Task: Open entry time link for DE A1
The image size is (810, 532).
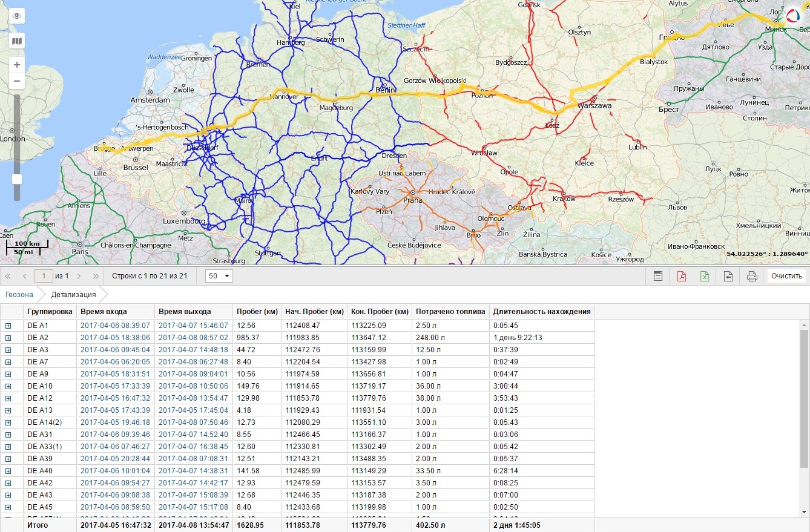Action: point(114,326)
